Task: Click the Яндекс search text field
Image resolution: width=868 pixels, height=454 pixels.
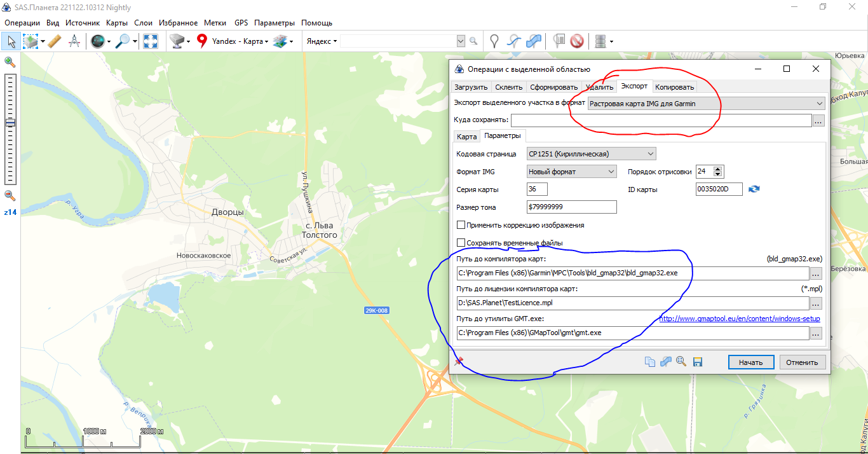Action: (x=398, y=41)
